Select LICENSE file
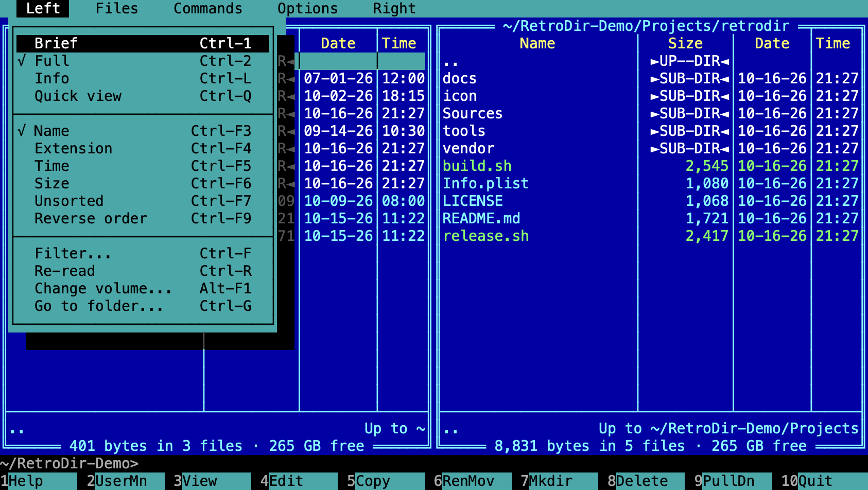The image size is (868, 490). coord(651,201)
